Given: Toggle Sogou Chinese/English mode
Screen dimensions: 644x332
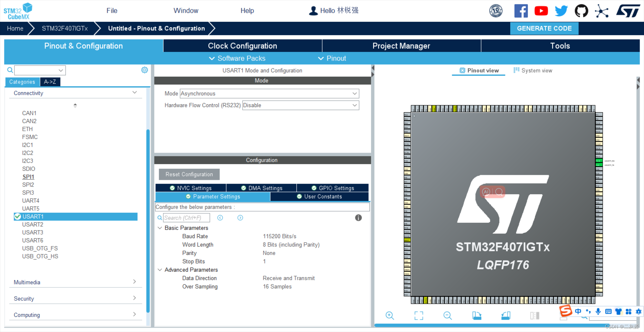Looking at the screenshot, I should 578,312.
